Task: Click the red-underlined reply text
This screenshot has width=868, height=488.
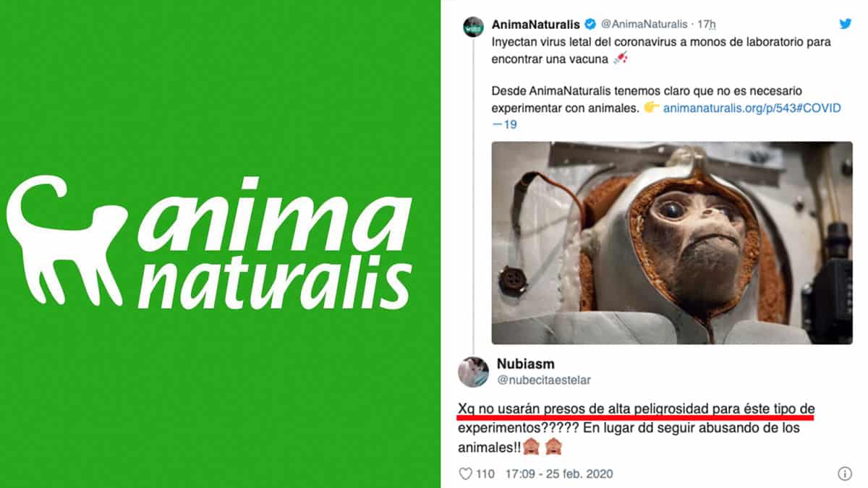Action: [x=636, y=408]
